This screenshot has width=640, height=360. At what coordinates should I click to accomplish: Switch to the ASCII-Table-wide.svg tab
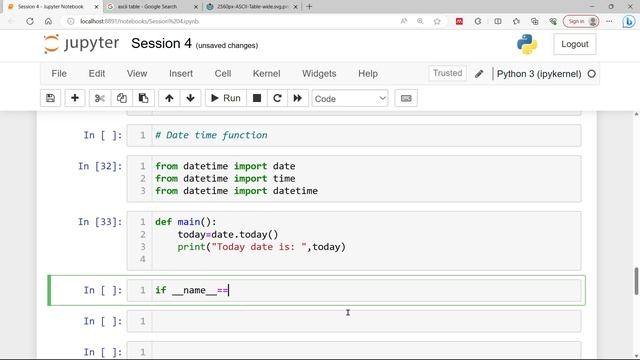(x=252, y=7)
